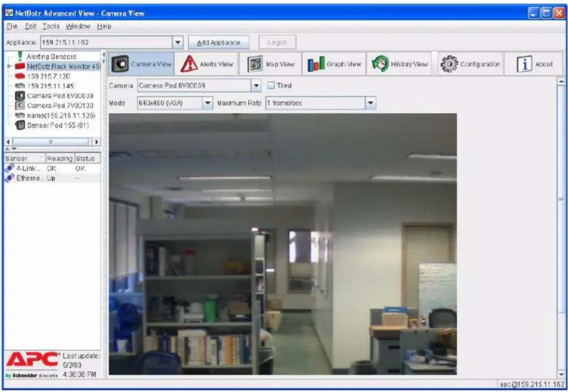Select name(159.215.11.135) tree item
This screenshot has width=568, height=392.
[x=61, y=115]
